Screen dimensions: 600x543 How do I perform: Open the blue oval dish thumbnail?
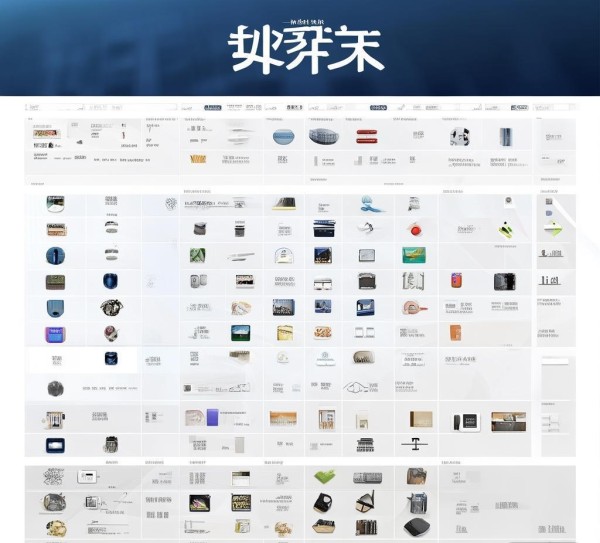point(284,137)
